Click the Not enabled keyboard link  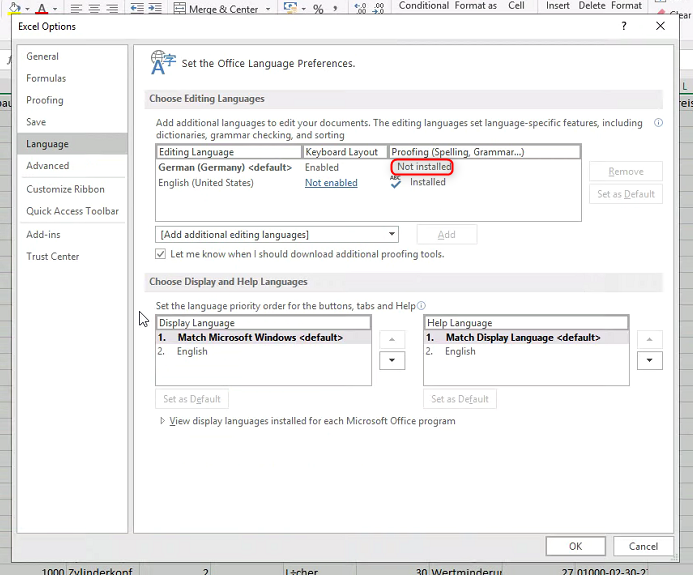point(331,183)
